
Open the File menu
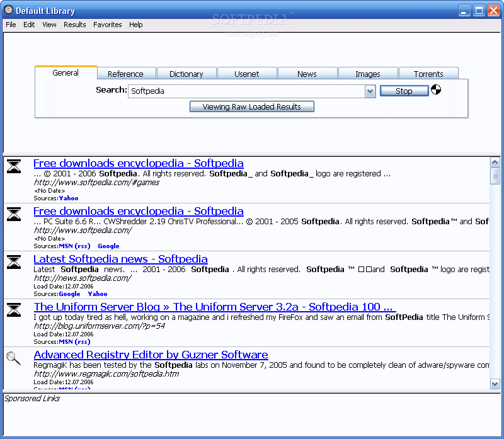11,25
